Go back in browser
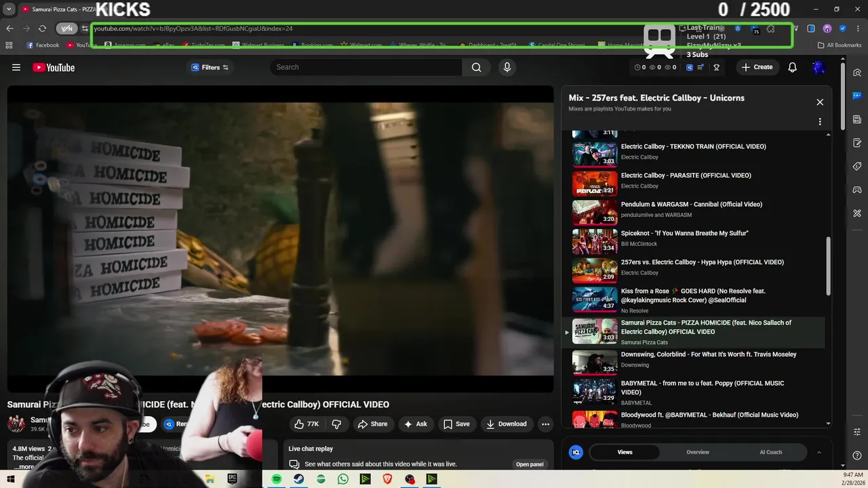 pyautogui.click(x=9, y=28)
